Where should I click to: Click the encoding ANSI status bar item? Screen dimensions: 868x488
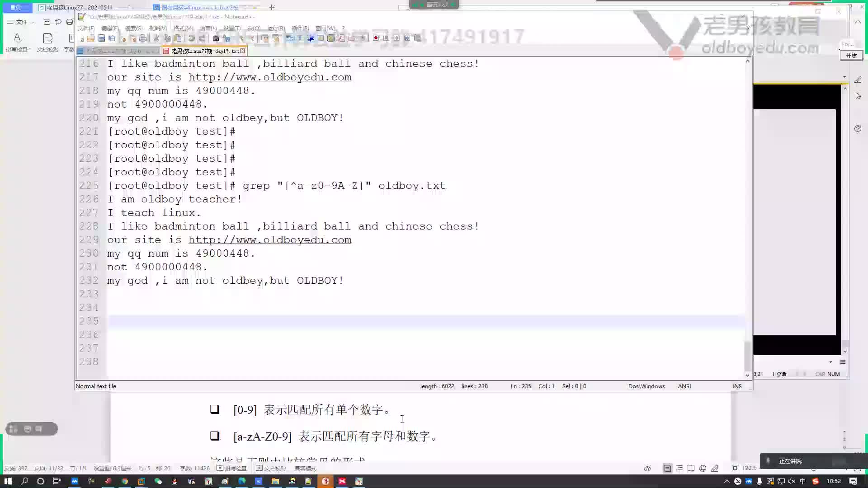click(684, 386)
